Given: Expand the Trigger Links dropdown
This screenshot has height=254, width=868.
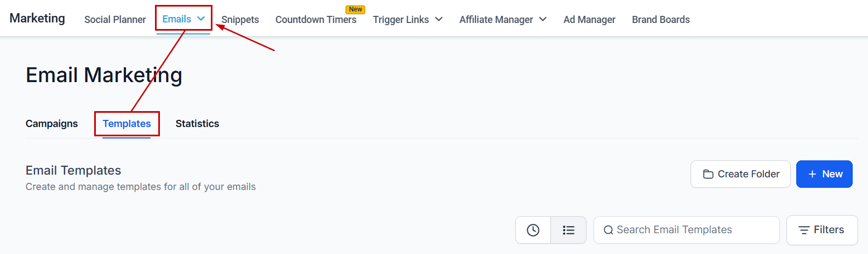Looking at the screenshot, I should tap(439, 19).
